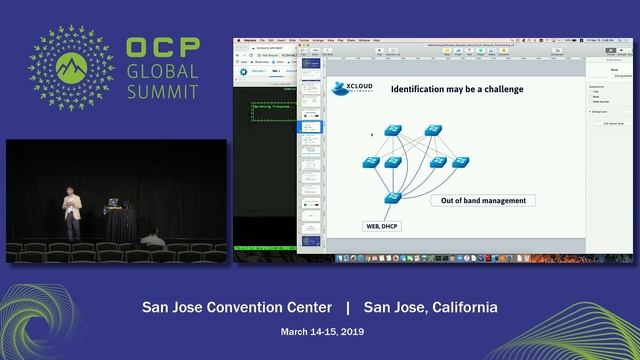Open the Window menu

pos(364,40)
